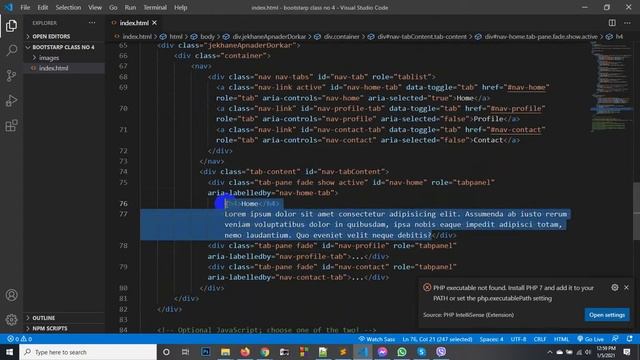
Task: Collapse the BOOTSTARP CLASS NO 4 folder
Action: point(63,47)
